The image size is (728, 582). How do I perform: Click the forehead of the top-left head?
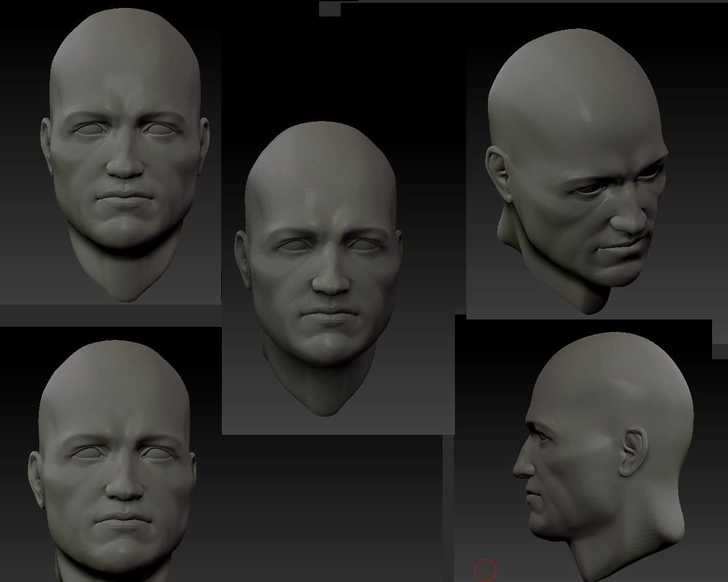(x=125, y=63)
